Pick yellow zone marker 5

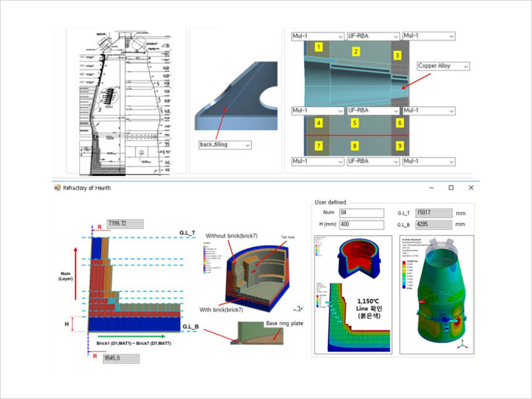[x=355, y=123]
